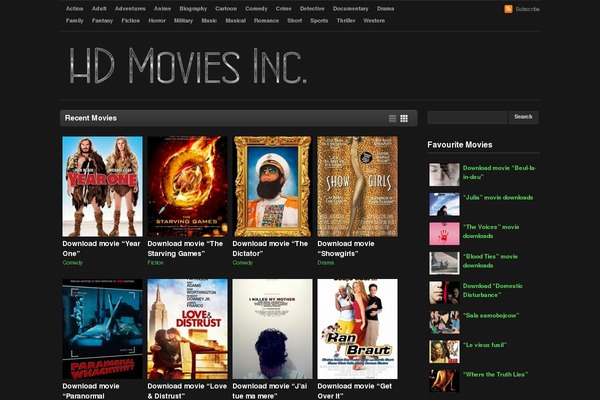This screenshot has height=400, width=600.
Task: Click Download movie "Get Over It" title
Action: [x=355, y=391]
